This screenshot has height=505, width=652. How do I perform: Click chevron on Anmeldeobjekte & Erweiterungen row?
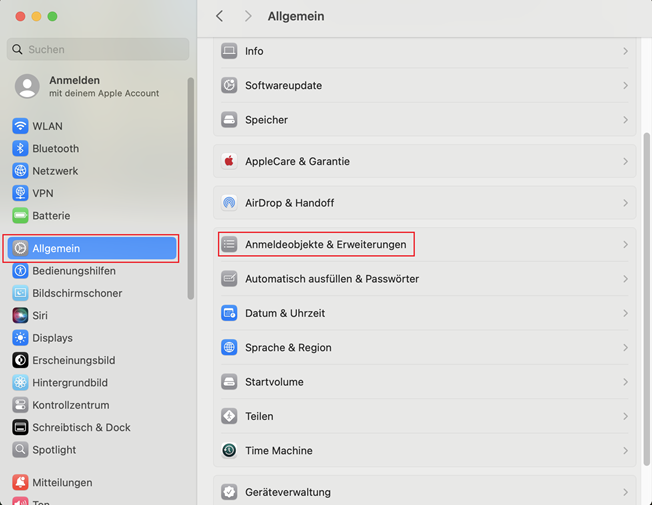[625, 245]
